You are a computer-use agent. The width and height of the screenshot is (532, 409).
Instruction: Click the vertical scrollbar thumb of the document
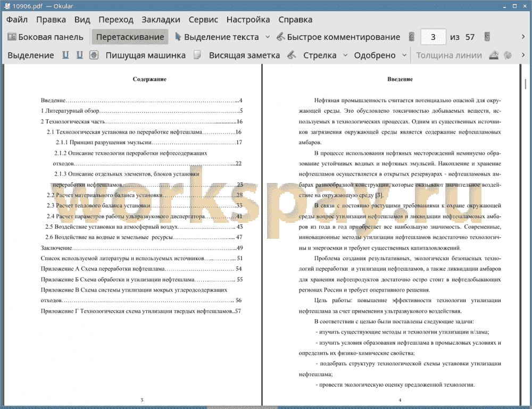(526, 84)
